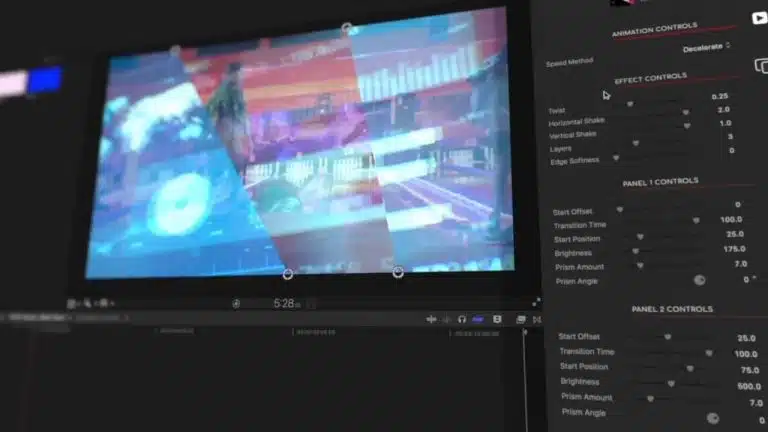Screen dimensions: 768x432
Task: Open the Speed Method Decelerate dropdown
Action: pyautogui.click(x=706, y=48)
